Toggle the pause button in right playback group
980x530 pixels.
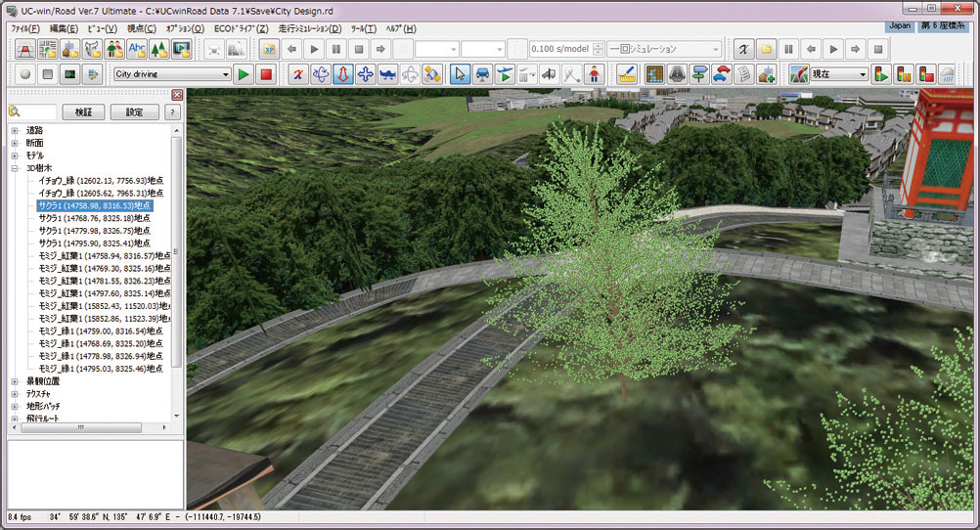[788, 49]
